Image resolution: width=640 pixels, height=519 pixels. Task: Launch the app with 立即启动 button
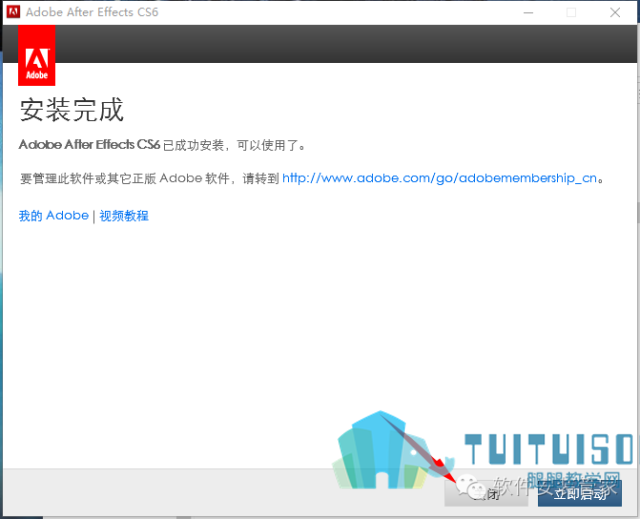(x=580, y=493)
